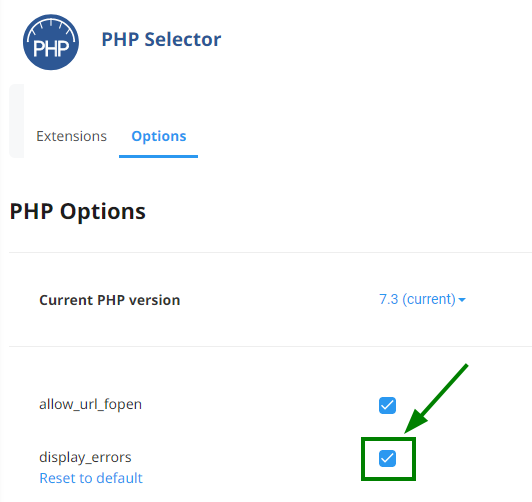Viewport: 532px width, 502px height.
Task: Click the allow_url_fopen option label
Action: [91, 404]
